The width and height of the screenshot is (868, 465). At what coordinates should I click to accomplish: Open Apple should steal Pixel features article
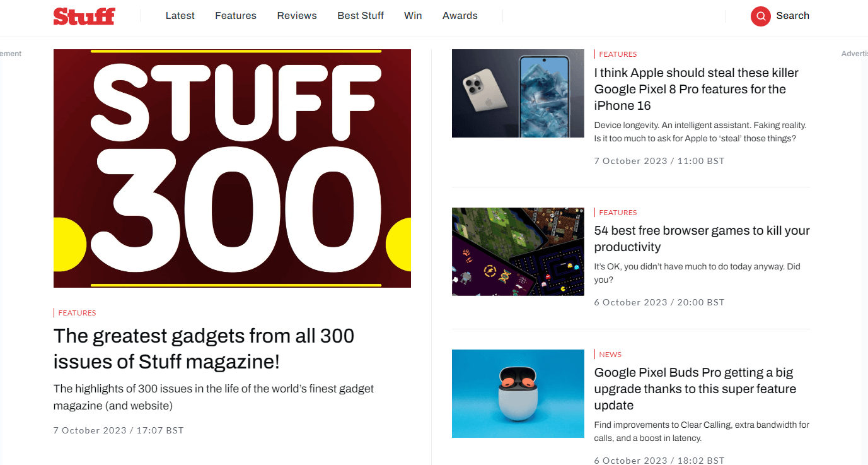tap(697, 89)
